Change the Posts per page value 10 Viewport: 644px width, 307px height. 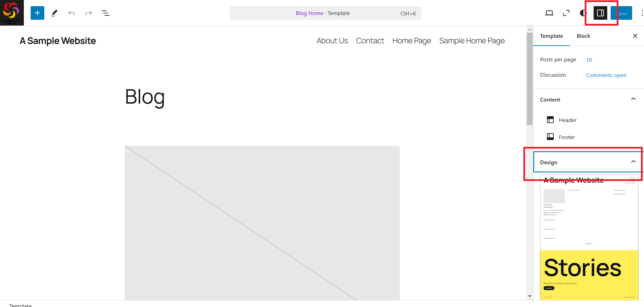pyautogui.click(x=589, y=60)
